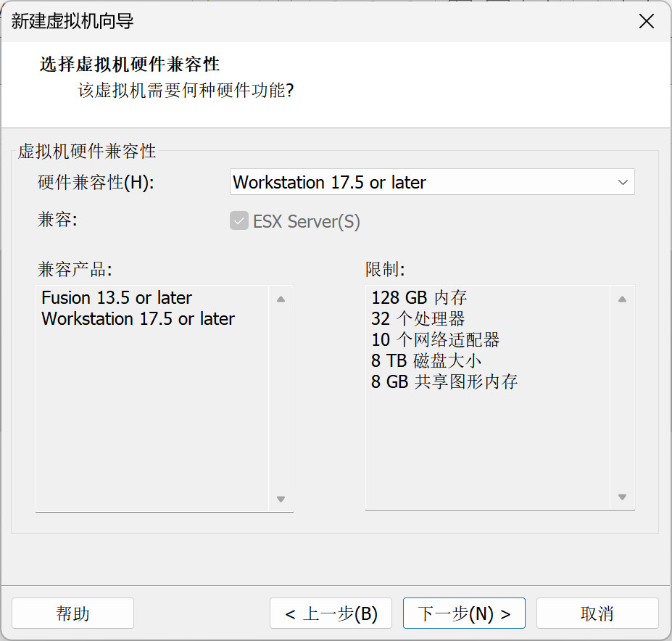Click the limits list scroll down arrow
The width and height of the screenshot is (672, 641).
[x=622, y=497]
